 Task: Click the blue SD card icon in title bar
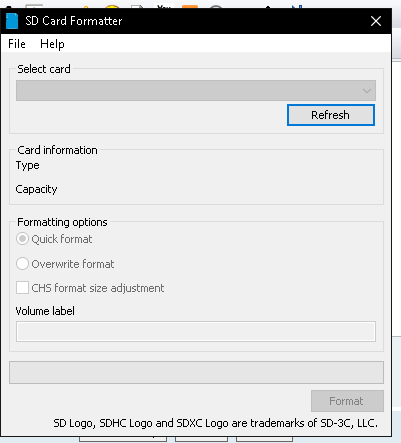[12, 21]
